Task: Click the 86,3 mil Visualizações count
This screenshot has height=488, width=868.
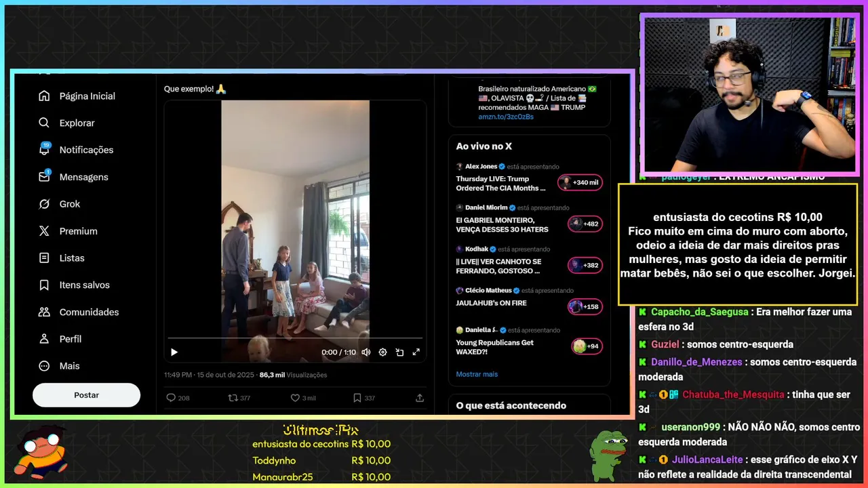Action: [293, 375]
